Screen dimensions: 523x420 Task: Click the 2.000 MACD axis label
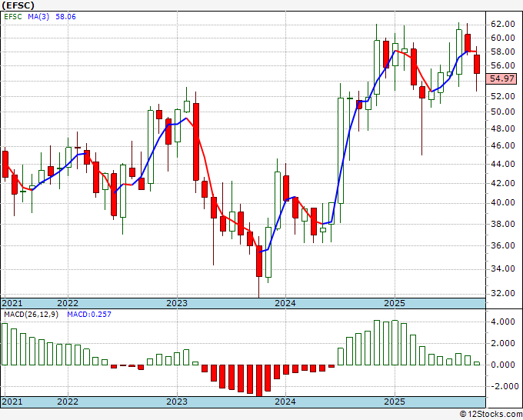(x=503, y=344)
